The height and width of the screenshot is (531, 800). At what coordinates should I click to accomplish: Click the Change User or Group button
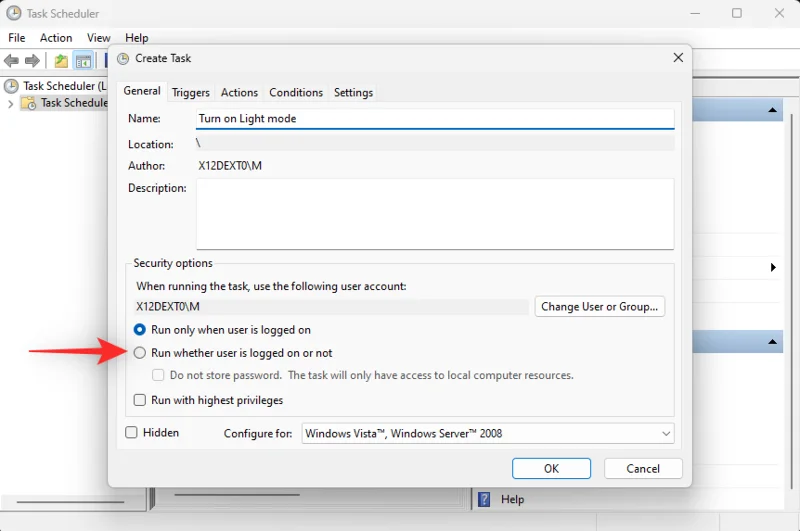click(x=599, y=307)
